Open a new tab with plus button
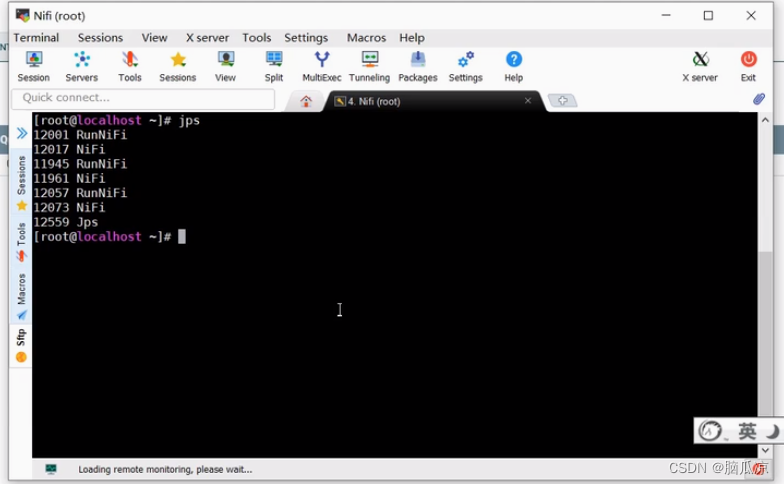 pos(562,101)
